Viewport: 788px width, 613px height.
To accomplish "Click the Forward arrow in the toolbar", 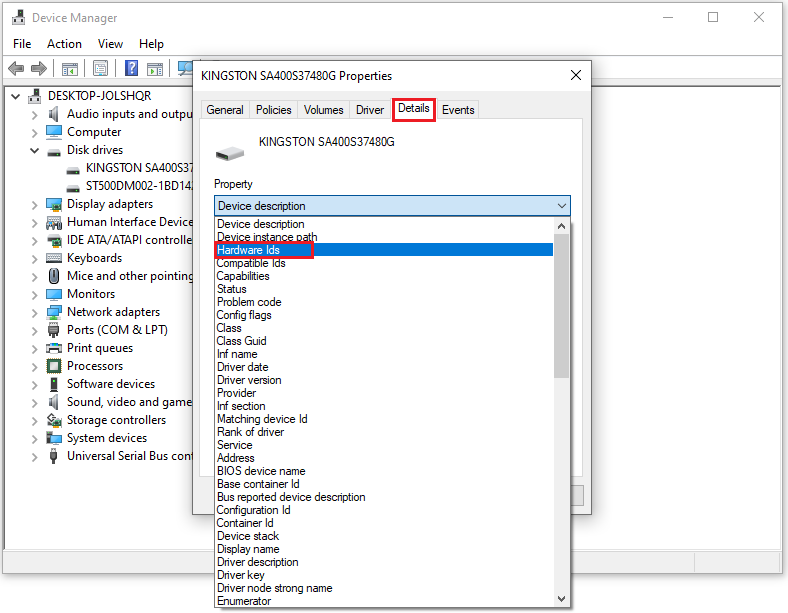I will 39,68.
